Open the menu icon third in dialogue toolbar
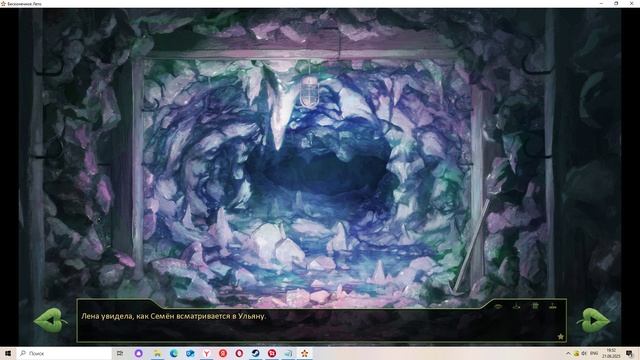Screen dimensions: 640x360 pos(535,306)
